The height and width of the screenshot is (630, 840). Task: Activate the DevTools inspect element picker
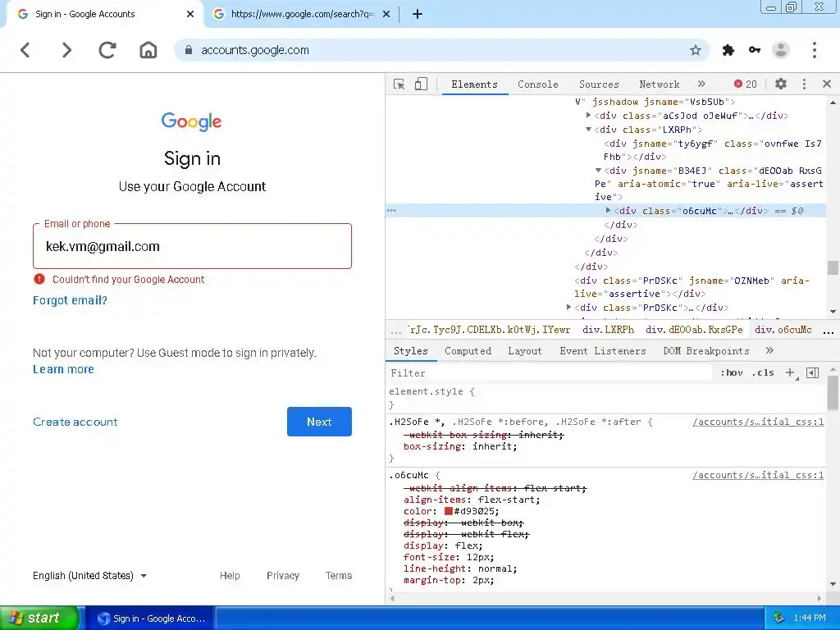399,84
